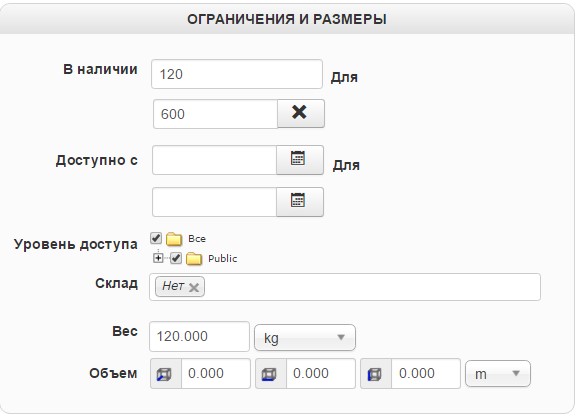Viewport: 581px width, 416px height.
Task: Click the height dimension cube icon
Action: [375, 373]
